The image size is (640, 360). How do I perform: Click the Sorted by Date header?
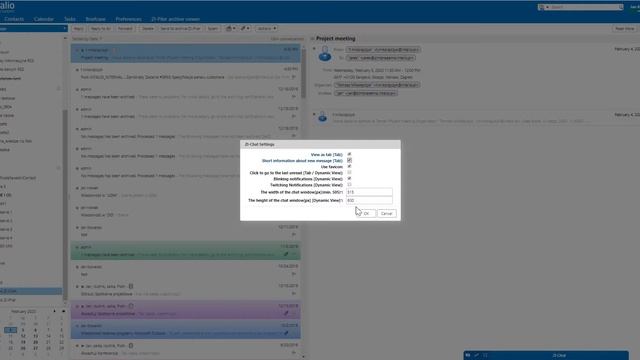coord(87,39)
